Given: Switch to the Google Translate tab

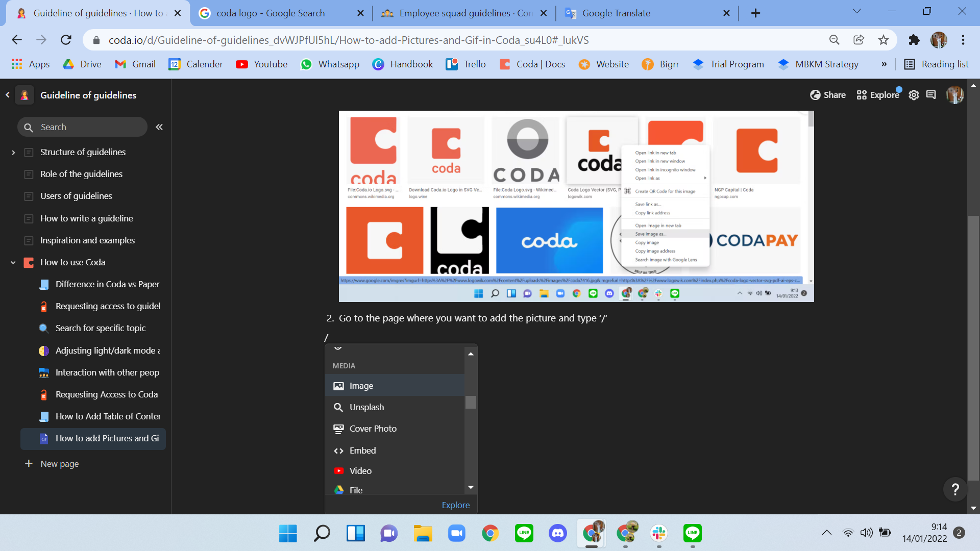Looking at the screenshot, I should 647,13.
